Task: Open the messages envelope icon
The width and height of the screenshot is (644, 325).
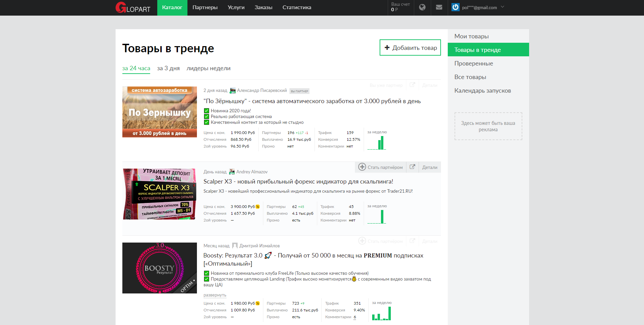Action: [x=439, y=7]
